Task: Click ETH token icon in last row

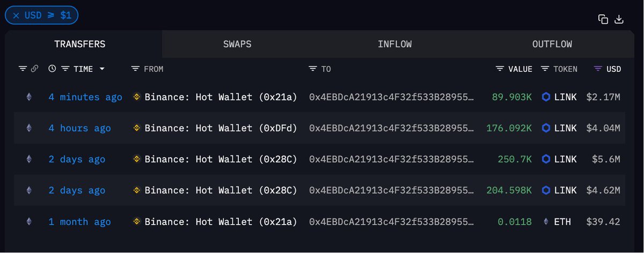Action: pyautogui.click(x=546, y=221)
